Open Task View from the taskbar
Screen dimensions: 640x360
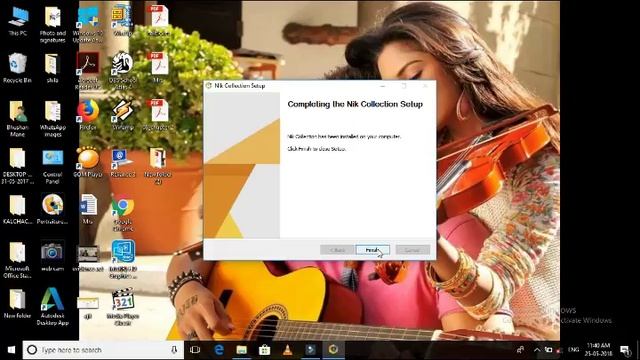tap(195, 350)
